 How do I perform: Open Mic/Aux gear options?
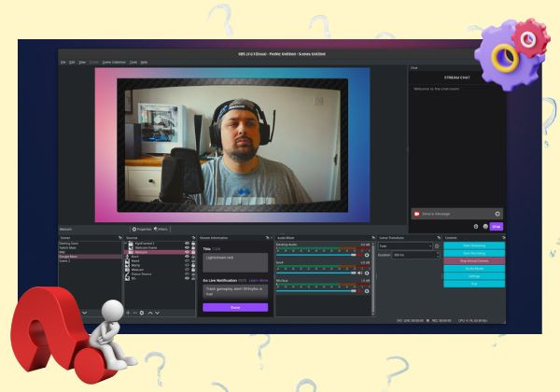pyautogui.click(x=367, y=291)
